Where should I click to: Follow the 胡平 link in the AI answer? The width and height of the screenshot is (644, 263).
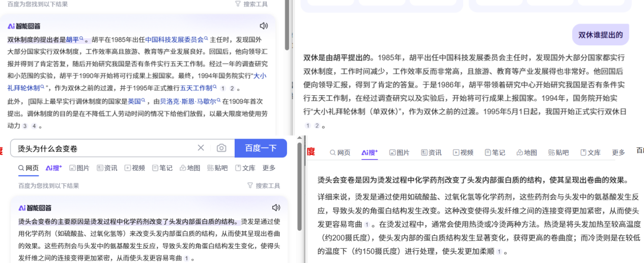(x=74, y=39)
